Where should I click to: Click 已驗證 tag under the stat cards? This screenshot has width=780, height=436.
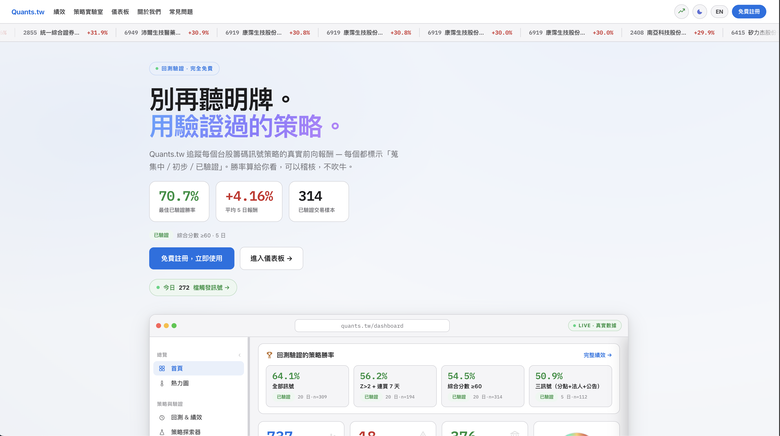tap(161, 235)
